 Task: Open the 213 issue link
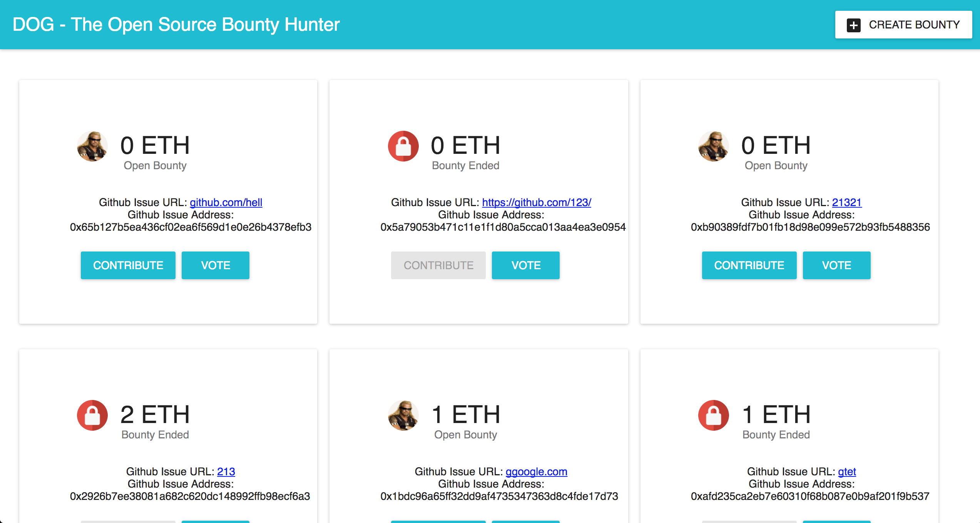(226, 471)
